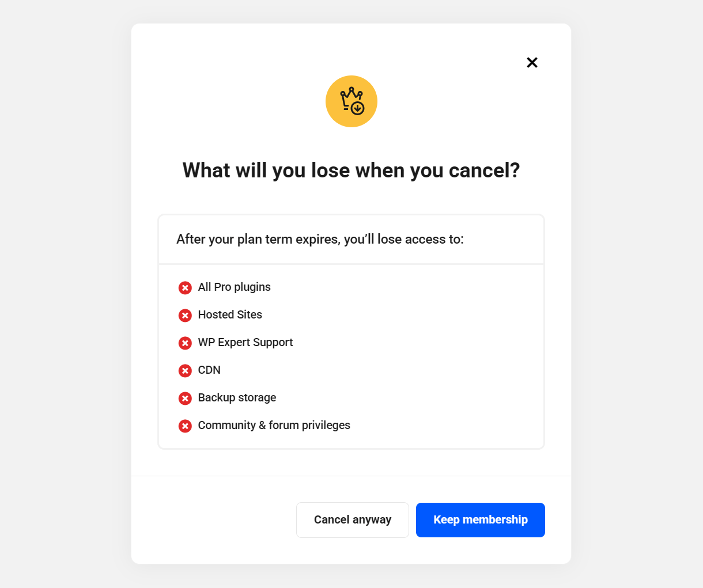The image size is (703, 588).
Task: Click the blue Keep membership button
Action: point(480,519)
